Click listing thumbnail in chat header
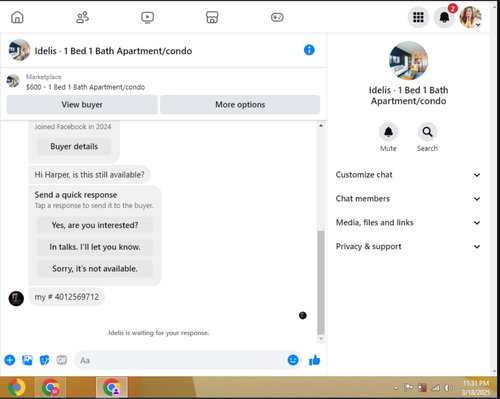Image resolution: width=500 pixels, height=399 pixels. click(19, 50)
